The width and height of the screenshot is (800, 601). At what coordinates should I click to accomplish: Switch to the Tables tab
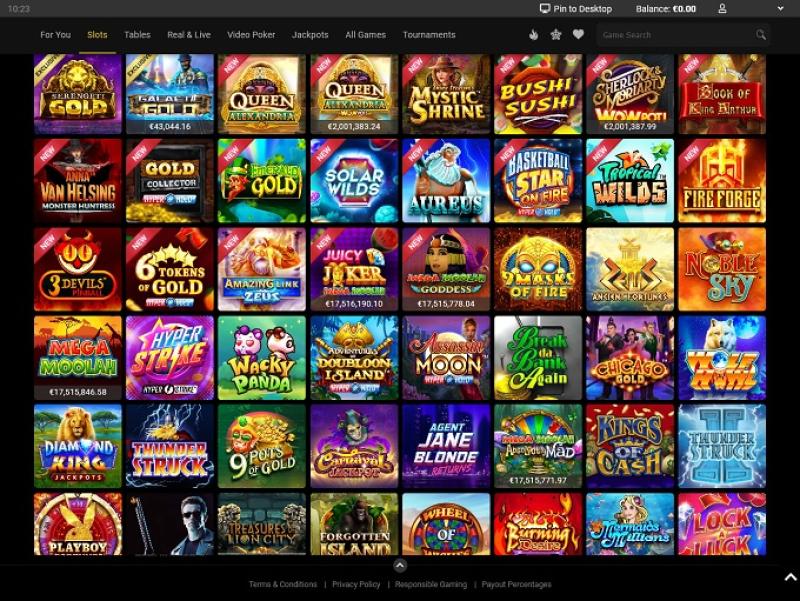coord(137,35)
